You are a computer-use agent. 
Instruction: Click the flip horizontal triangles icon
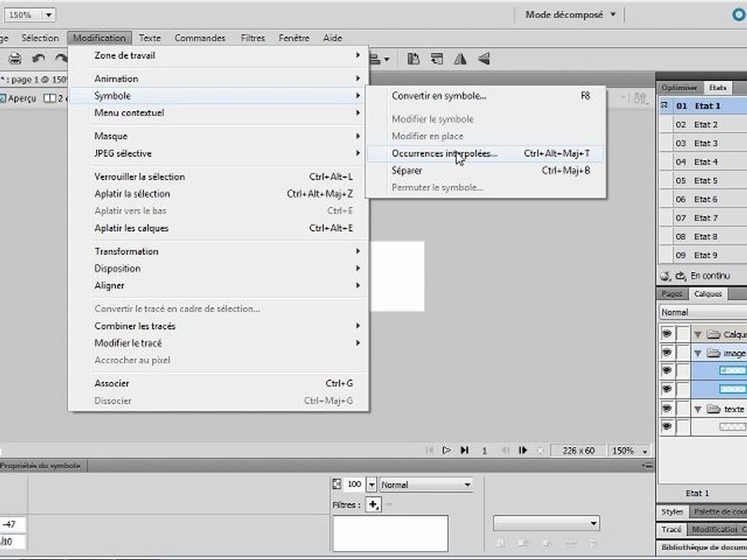460,58
